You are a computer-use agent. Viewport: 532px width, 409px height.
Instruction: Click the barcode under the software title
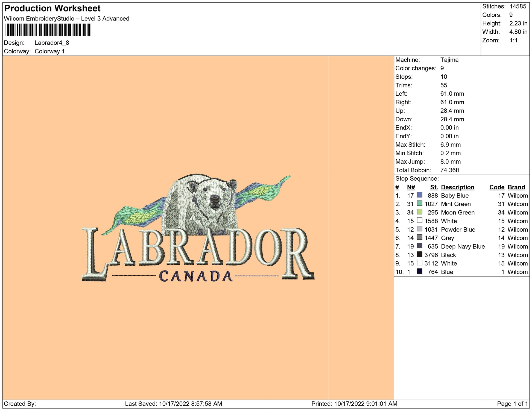[x=48, y=30]
